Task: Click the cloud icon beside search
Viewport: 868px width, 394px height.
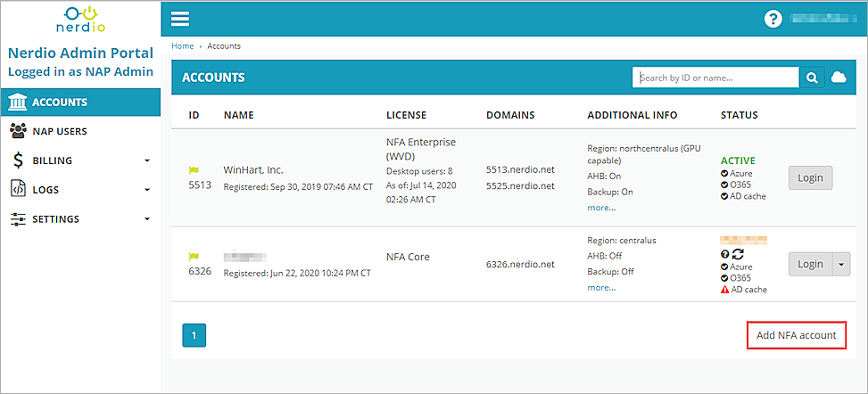Action: [x=839, y=78]
